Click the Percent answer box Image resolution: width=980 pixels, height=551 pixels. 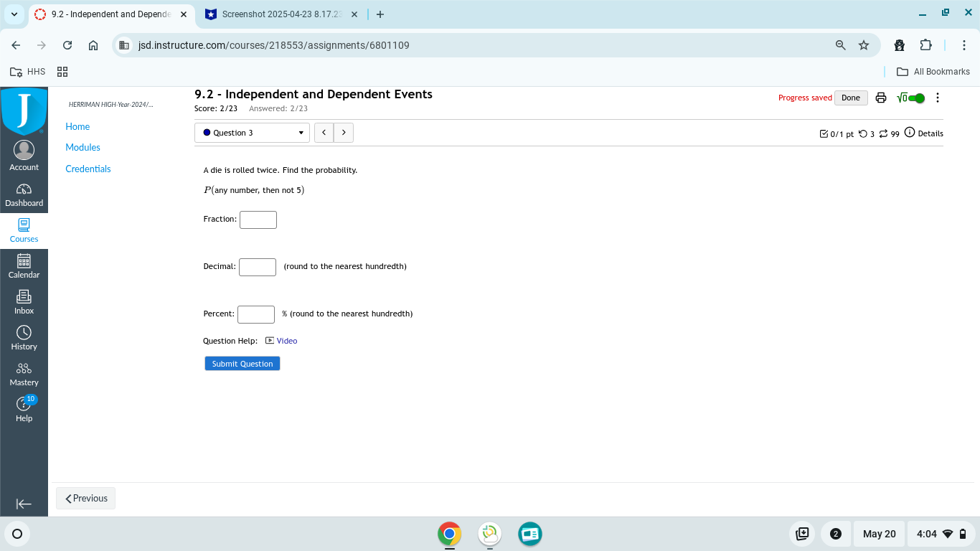pyautogui.click(x=256, y=314)
